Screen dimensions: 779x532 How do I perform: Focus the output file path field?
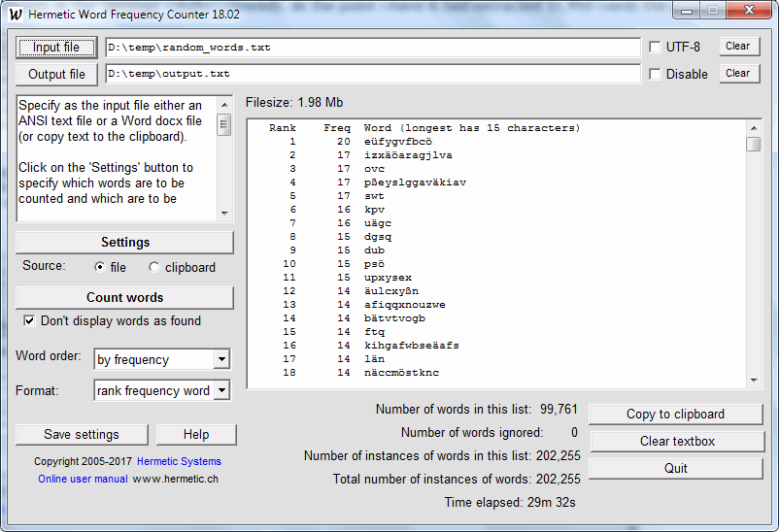click(373, 74)
